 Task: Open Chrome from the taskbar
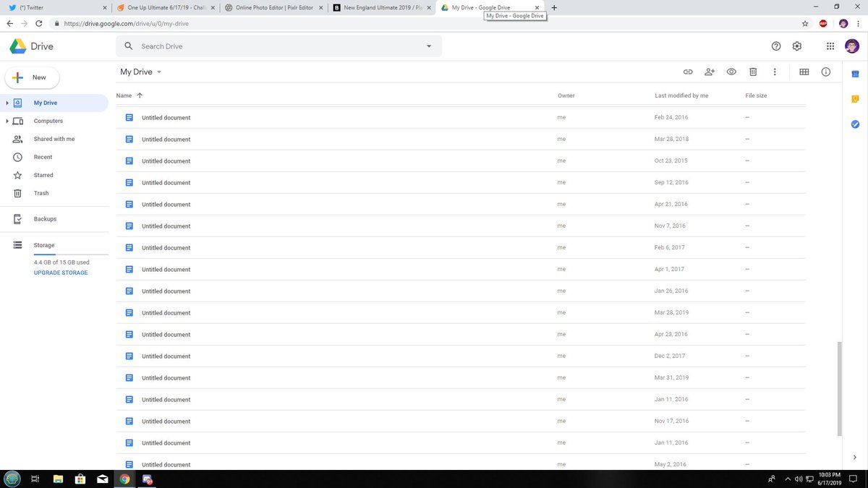pos(124,479)
